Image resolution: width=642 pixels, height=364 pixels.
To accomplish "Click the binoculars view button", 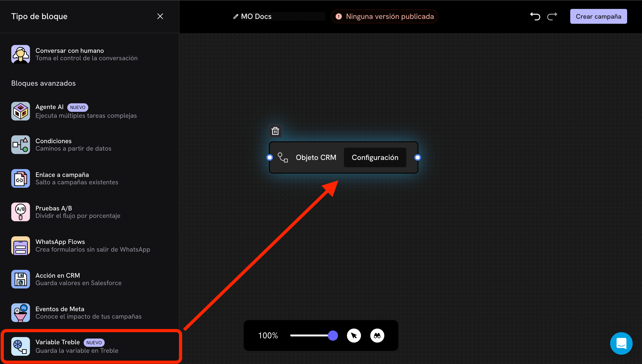I will (377, 336).
